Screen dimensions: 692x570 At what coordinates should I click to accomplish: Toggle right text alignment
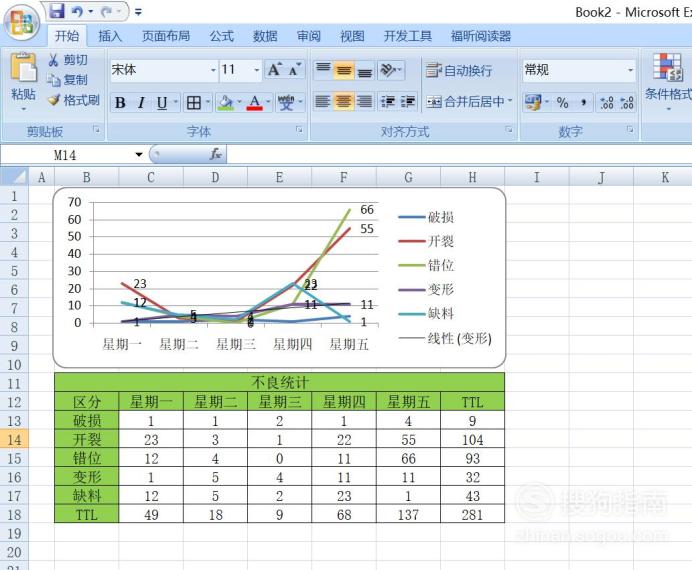(x=365, y=101)
